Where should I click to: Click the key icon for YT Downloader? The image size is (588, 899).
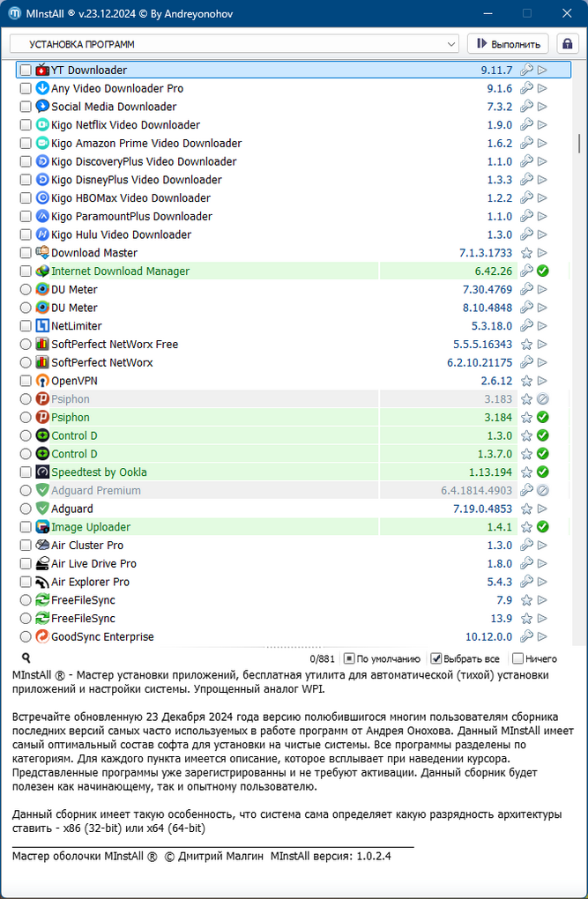(x=526, y=70)
